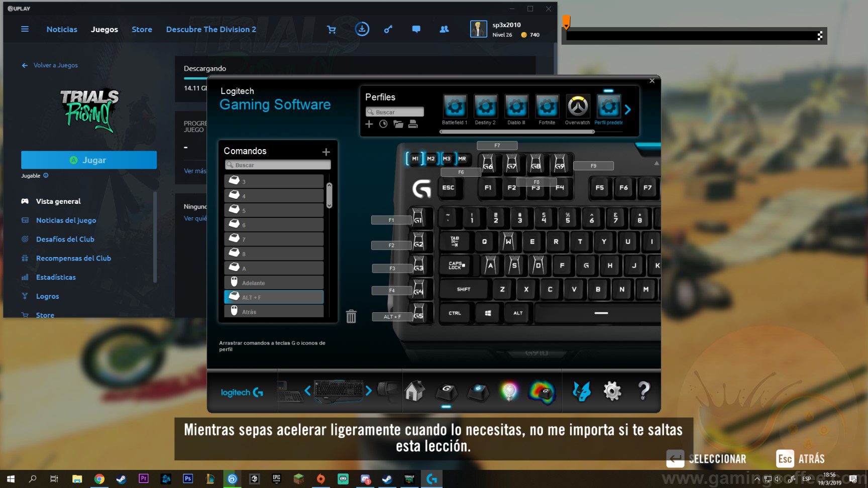The width and height of the screenshot is (868, 488).
Task: Click the commands list scrollbar
Action: [330, 195]
